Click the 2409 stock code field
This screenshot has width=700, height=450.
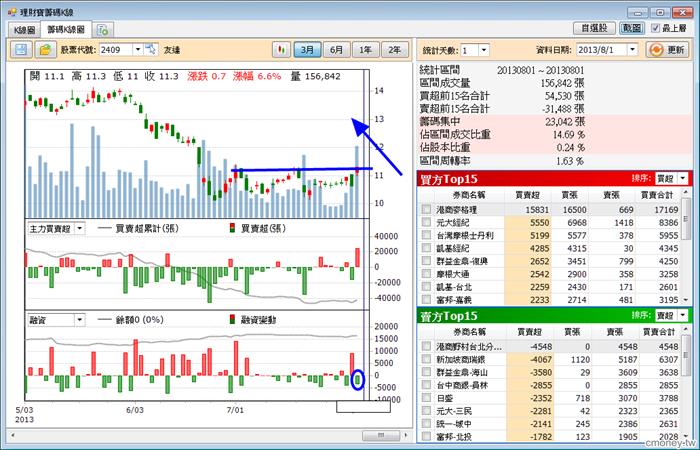click(116, 50)
